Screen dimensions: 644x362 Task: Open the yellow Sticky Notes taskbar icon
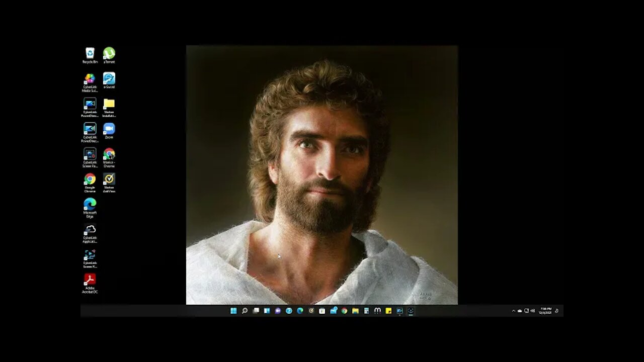click(388, 311)
